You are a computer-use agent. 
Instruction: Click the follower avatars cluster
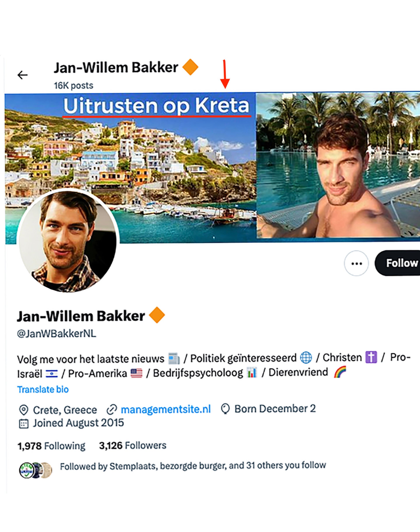pos(36,470)
